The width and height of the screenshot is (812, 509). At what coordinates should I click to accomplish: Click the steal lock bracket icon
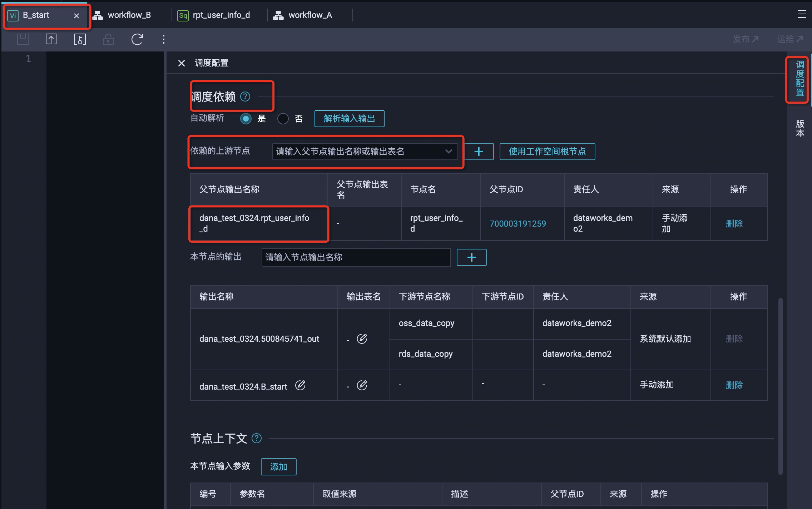(x=80, y=39)
